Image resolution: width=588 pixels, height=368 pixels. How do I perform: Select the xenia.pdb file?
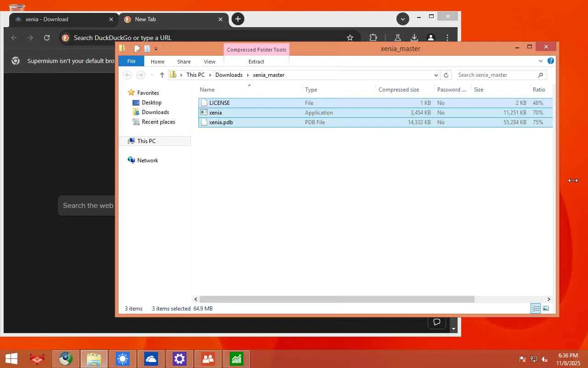coord(375,122)
